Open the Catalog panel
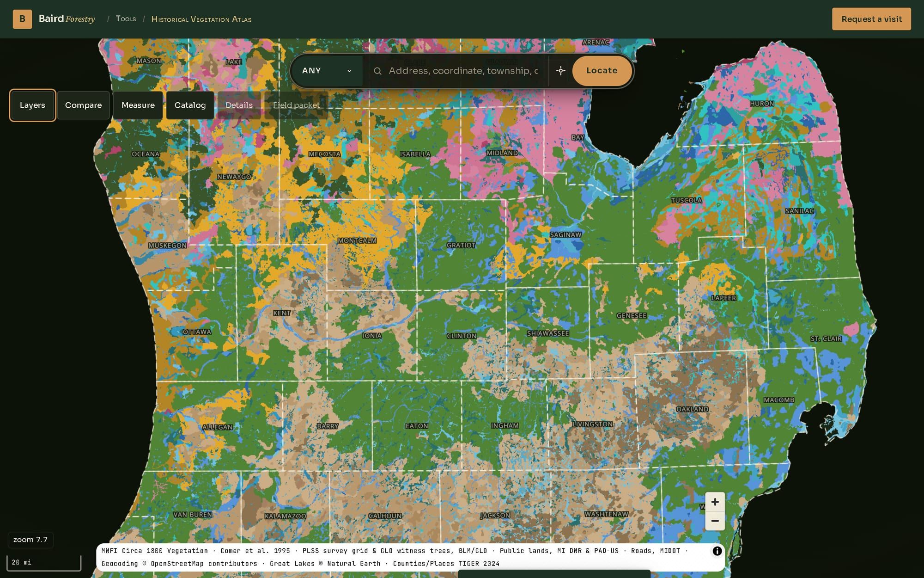The image size is (924, 578). pos(190,105)
